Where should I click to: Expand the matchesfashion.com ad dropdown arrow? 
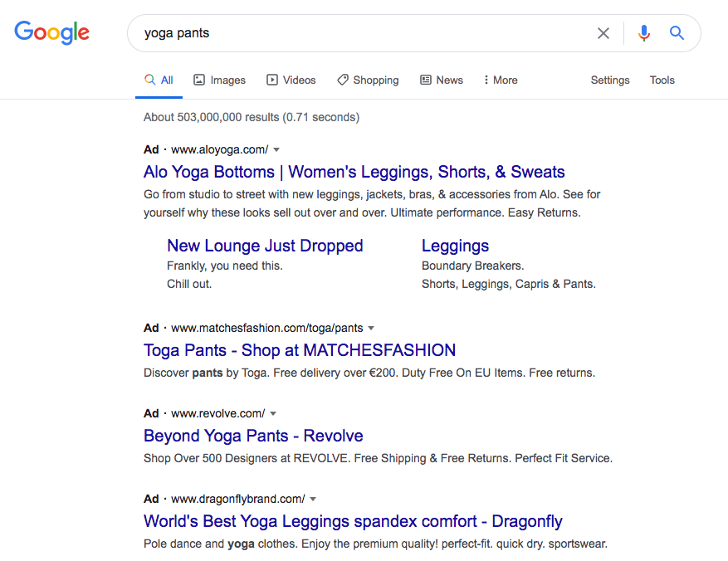click(x=371, y=328)
